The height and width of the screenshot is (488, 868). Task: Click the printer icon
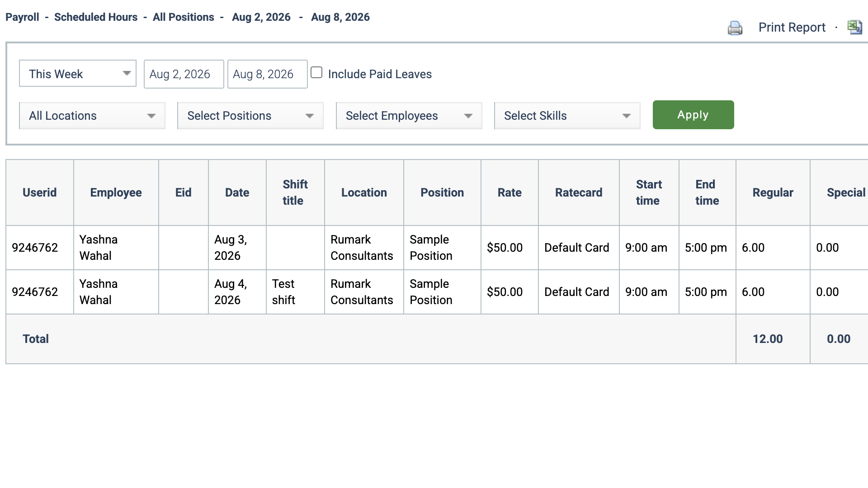735,28
